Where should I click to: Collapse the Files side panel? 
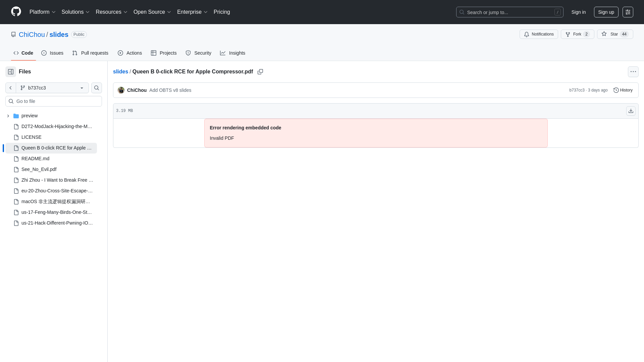click(10, 71)
